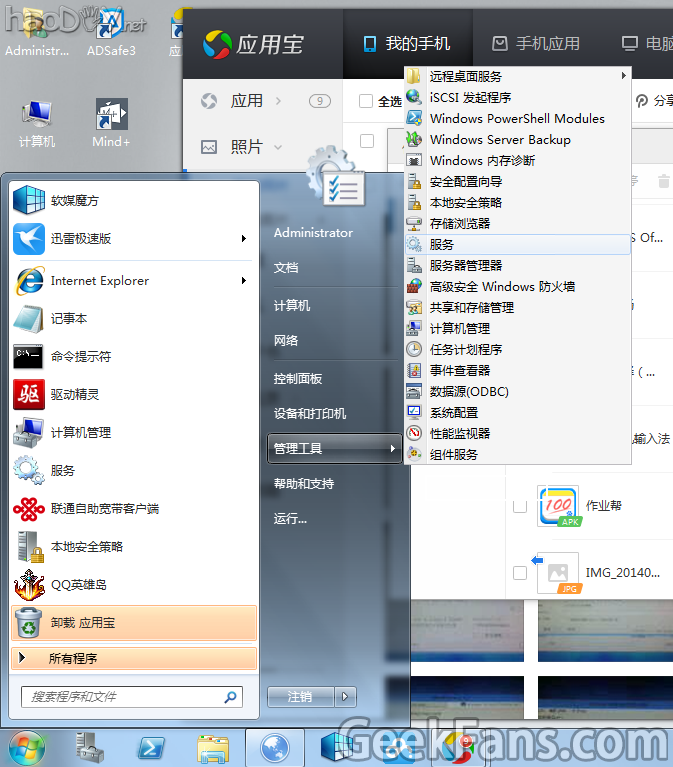Open the shutdown options arrow beside 注销

coord(345,696)
